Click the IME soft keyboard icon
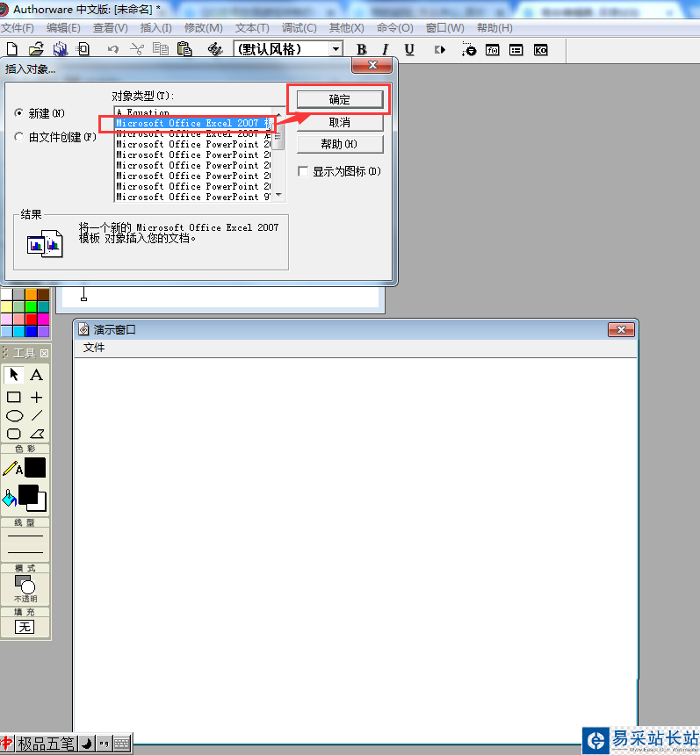 click(122, 744)
